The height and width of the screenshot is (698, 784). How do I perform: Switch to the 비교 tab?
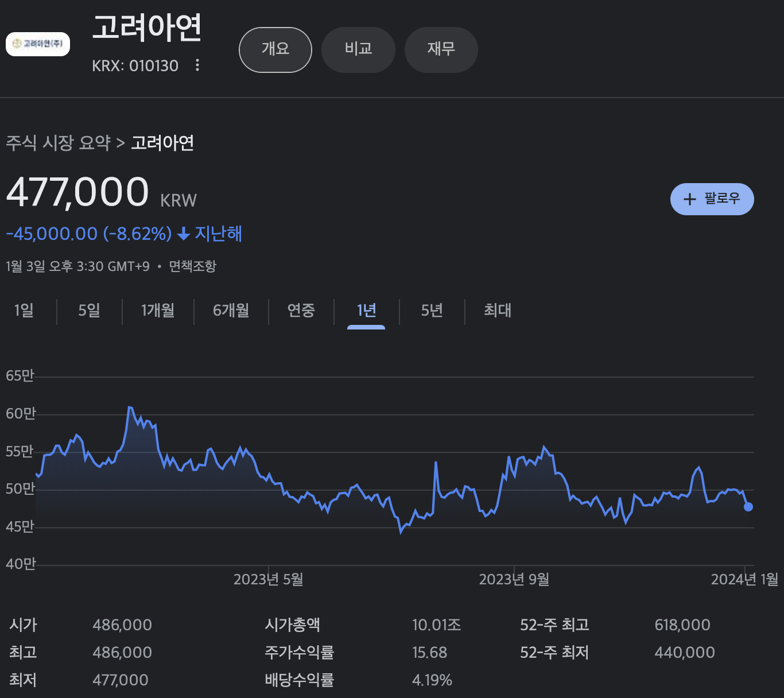(x=359, y=49)
